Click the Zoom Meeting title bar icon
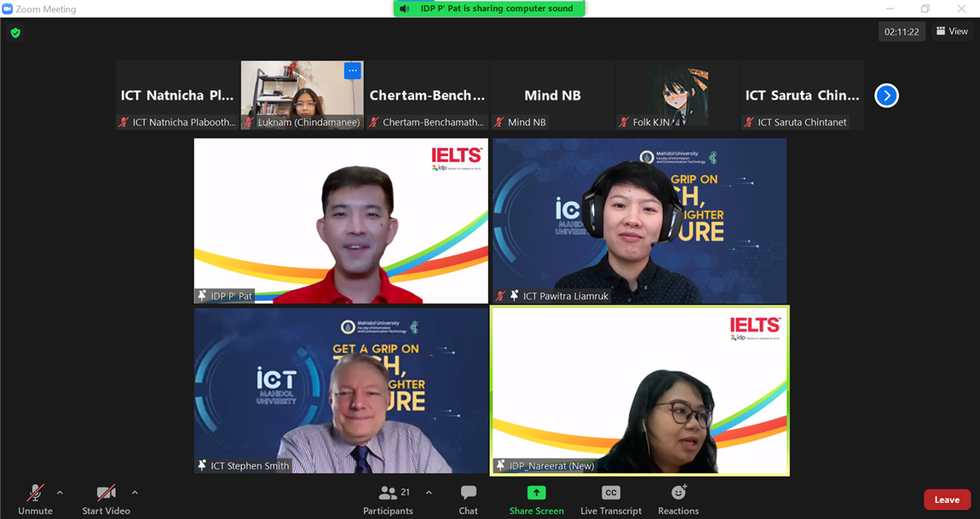 (x=8, y=9)
